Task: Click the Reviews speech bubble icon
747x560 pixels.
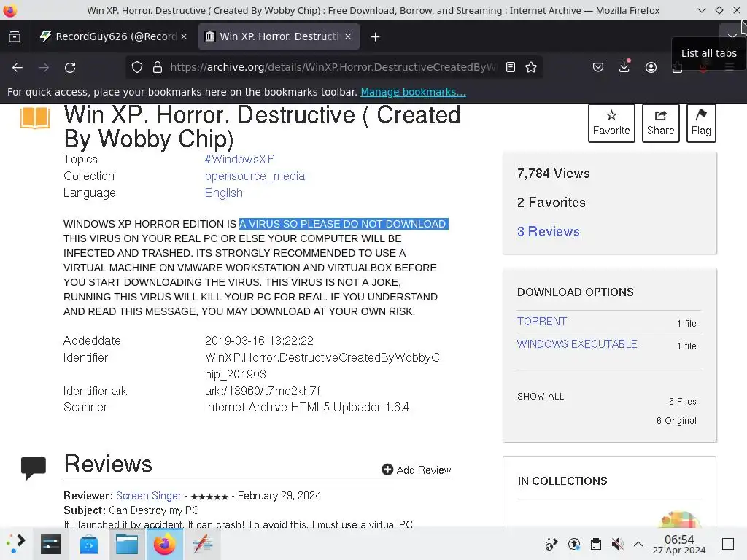Action: point(34,467)
